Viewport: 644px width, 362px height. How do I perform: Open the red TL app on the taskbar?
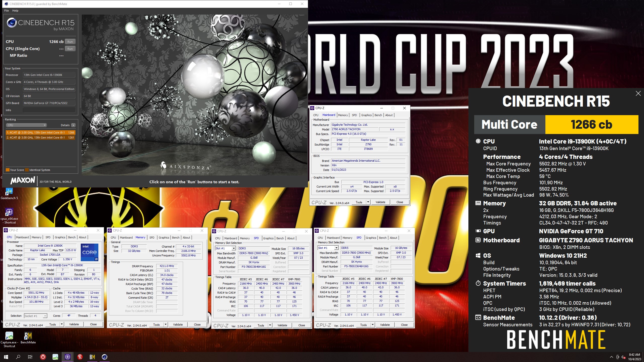(80, 357)
